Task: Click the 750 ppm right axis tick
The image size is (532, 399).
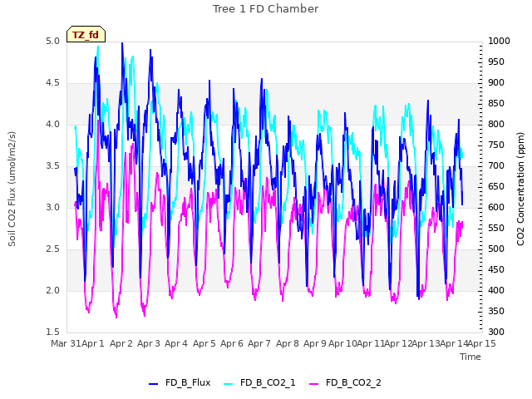Action: (496, 145)
